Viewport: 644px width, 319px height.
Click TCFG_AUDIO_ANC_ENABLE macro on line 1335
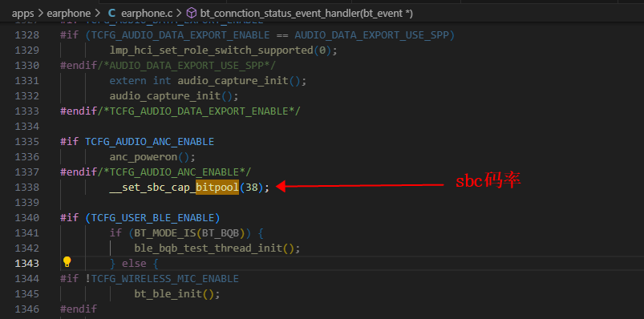pos(149,142)
